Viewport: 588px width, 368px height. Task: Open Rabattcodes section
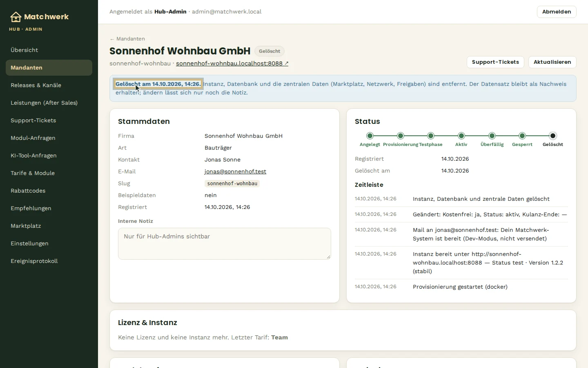49,191
